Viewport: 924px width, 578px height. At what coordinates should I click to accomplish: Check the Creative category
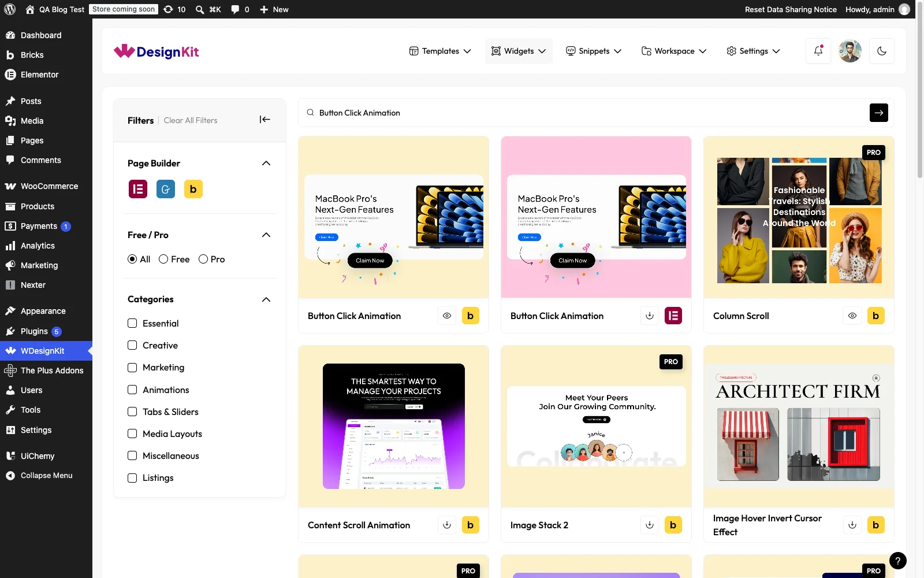[x=132, y=345]
